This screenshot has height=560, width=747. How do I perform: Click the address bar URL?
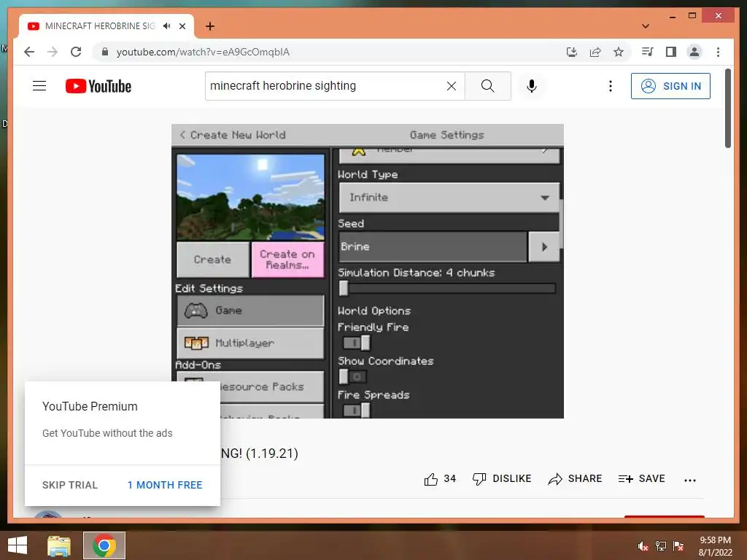[203, 52]
